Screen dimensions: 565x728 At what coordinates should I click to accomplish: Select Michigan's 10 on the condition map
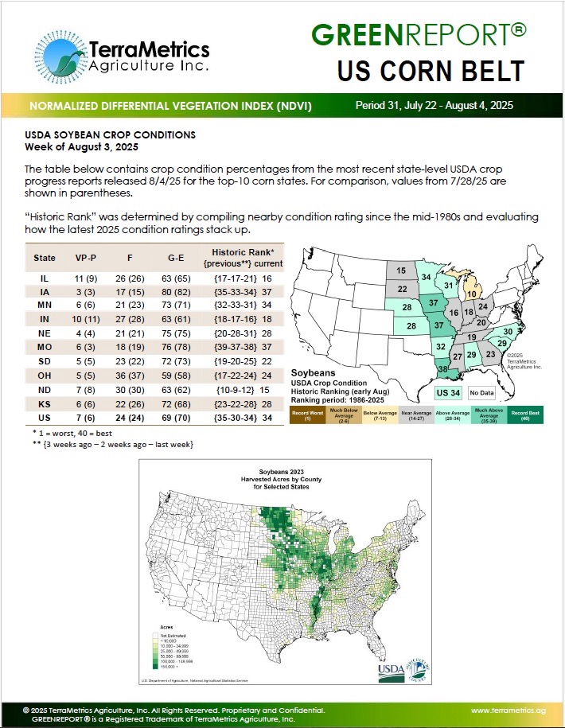pyautogui.click(x=472, y=294)
